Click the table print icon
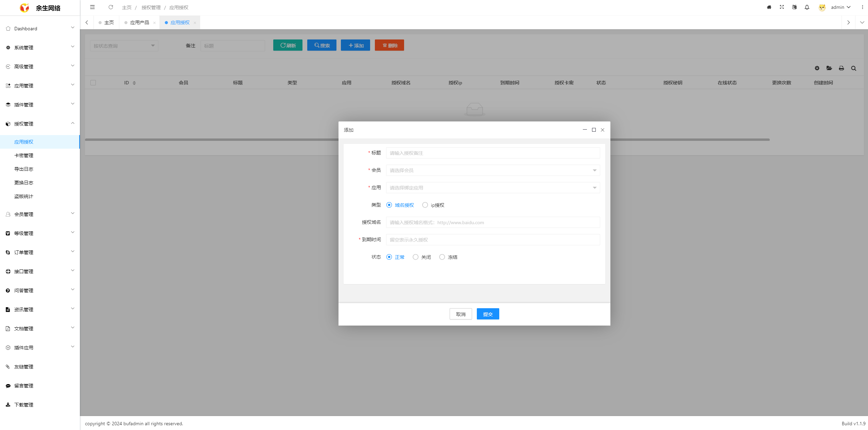 (841, 68)
